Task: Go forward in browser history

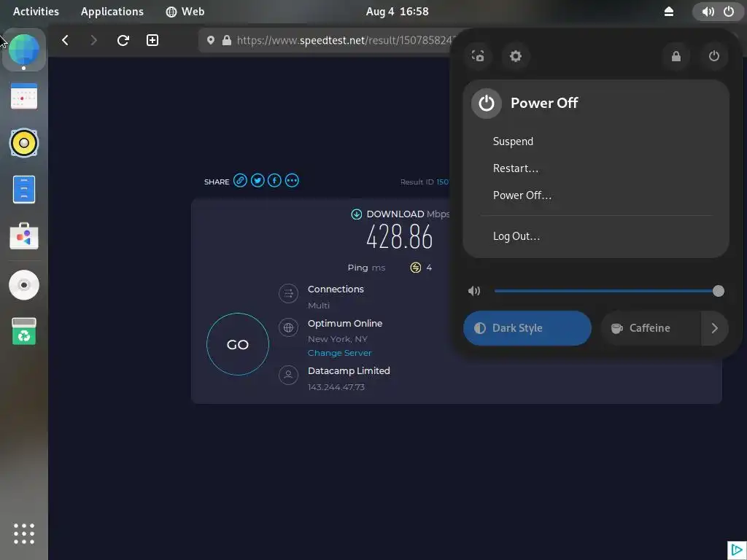Action: coord(94,41)
